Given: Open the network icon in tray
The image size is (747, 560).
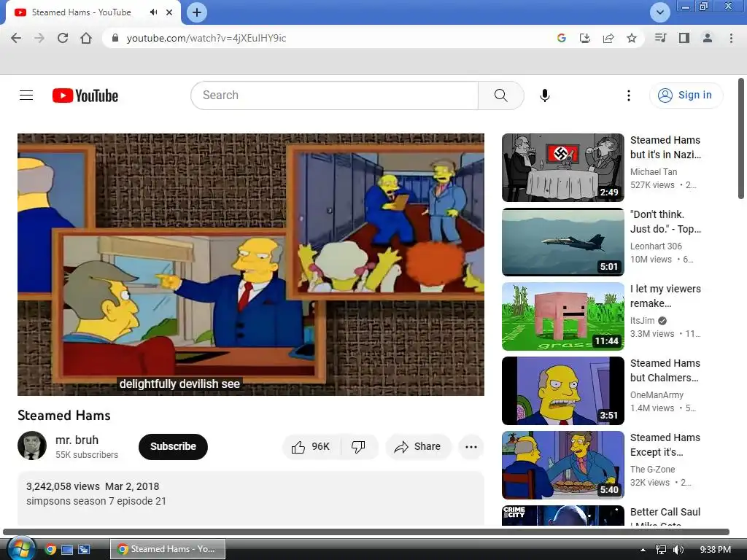Looking at the screenshot, I should point(661,550).
